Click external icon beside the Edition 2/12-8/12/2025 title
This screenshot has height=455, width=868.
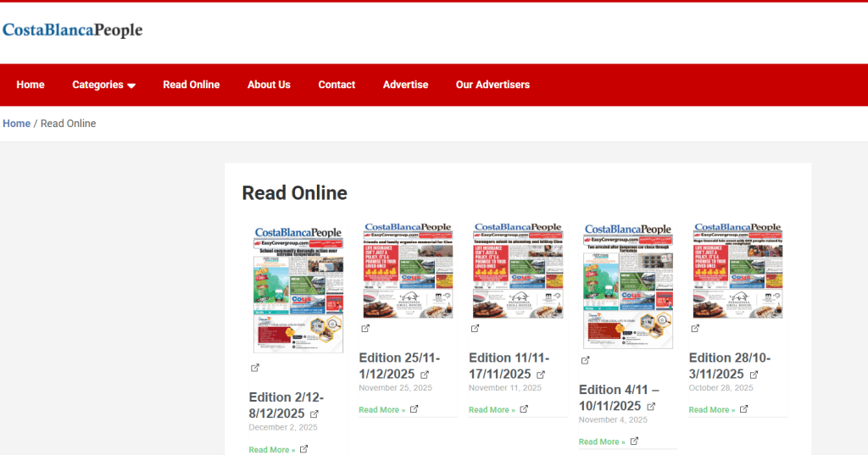(314, 414)
